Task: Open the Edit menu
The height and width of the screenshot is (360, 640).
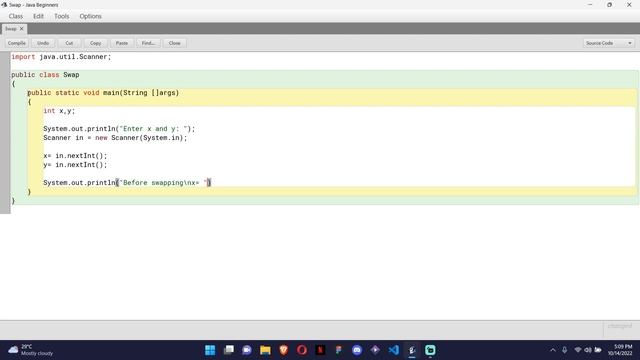Action: point(38,16)
